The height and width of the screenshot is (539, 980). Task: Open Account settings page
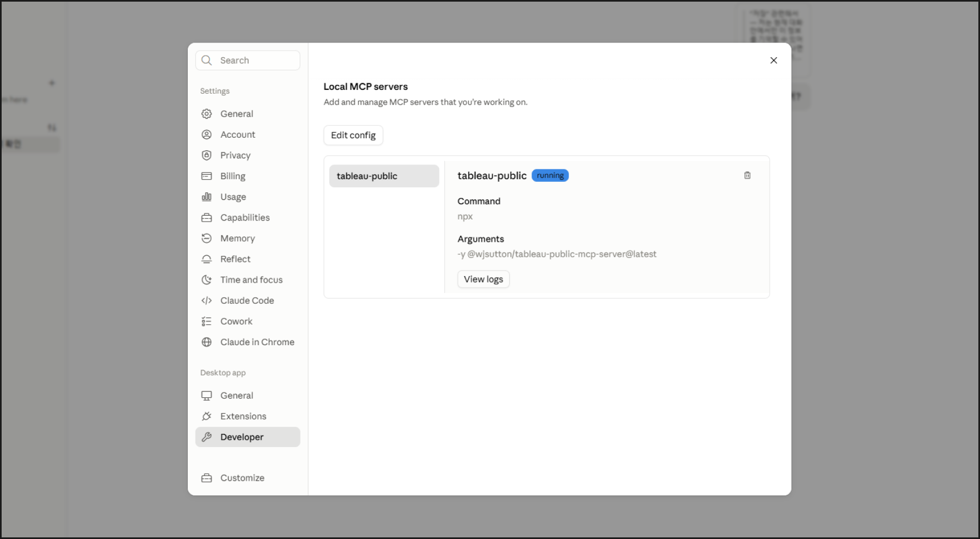tap(248, 134)
